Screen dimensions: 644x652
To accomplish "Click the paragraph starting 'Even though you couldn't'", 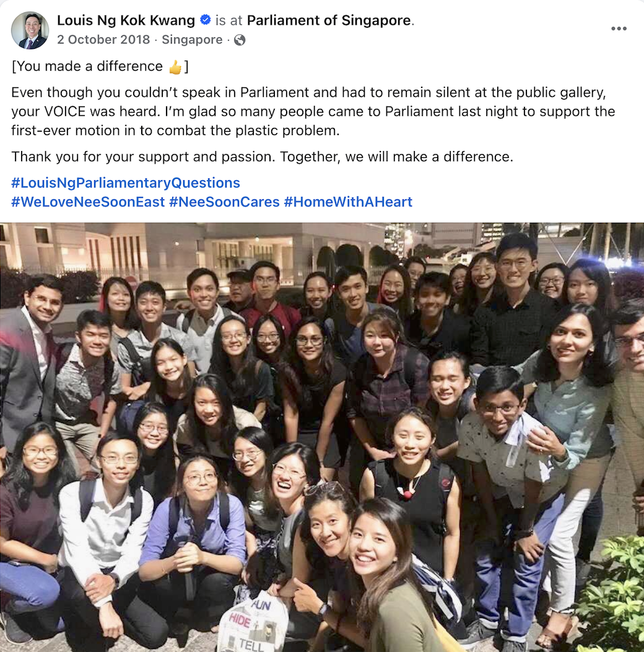I will pos(313,111).
